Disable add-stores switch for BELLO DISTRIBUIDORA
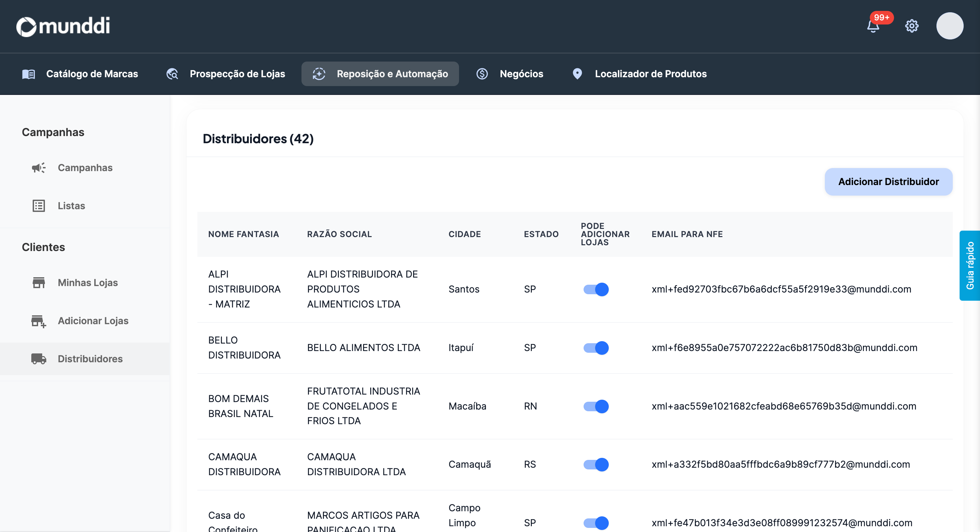This screenshot has width=980, height=532. [596, 348]
